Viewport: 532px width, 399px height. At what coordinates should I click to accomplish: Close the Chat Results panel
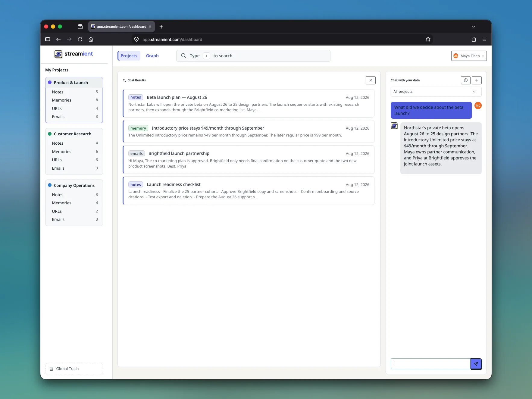pyautogui.click(x=371, y=80)
